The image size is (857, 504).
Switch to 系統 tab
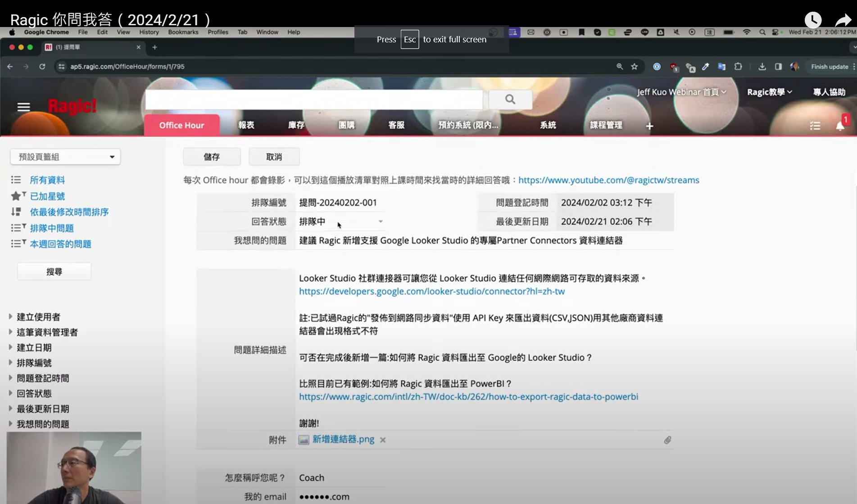click(548, 125)
